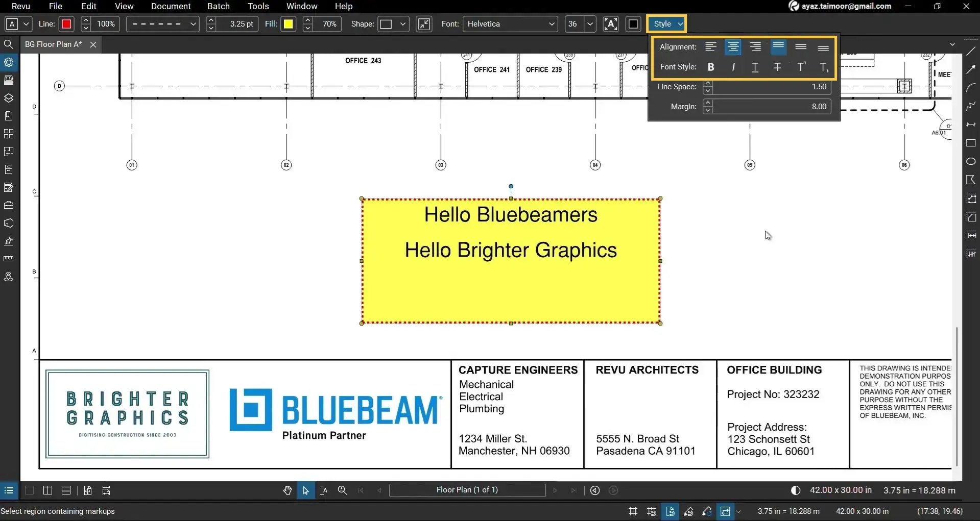980x521 pixels.
Task: Activate the Select Text tool
Action: click(x=324, y=490)
